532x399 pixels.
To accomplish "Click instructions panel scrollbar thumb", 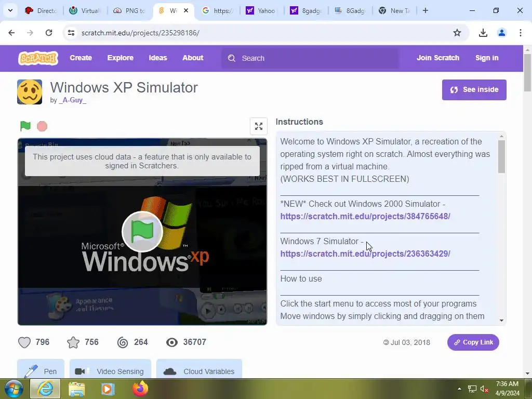I will (501, 157).
